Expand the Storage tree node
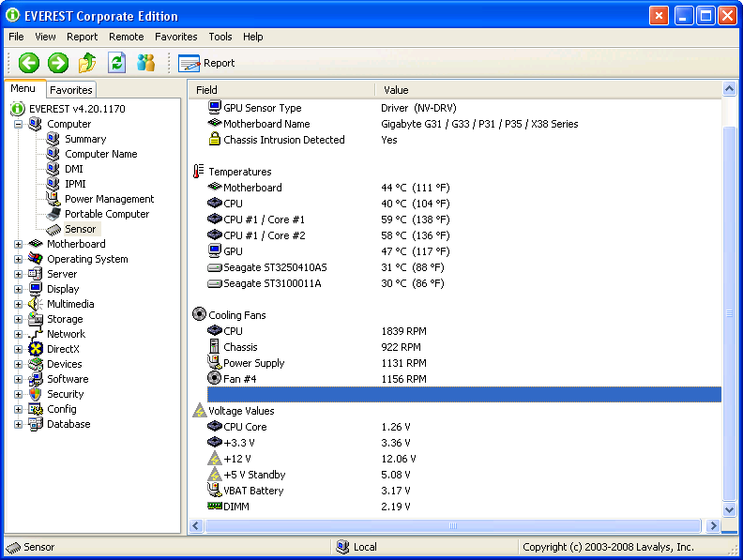Viewport: 743px width, 560px height. 18,319
